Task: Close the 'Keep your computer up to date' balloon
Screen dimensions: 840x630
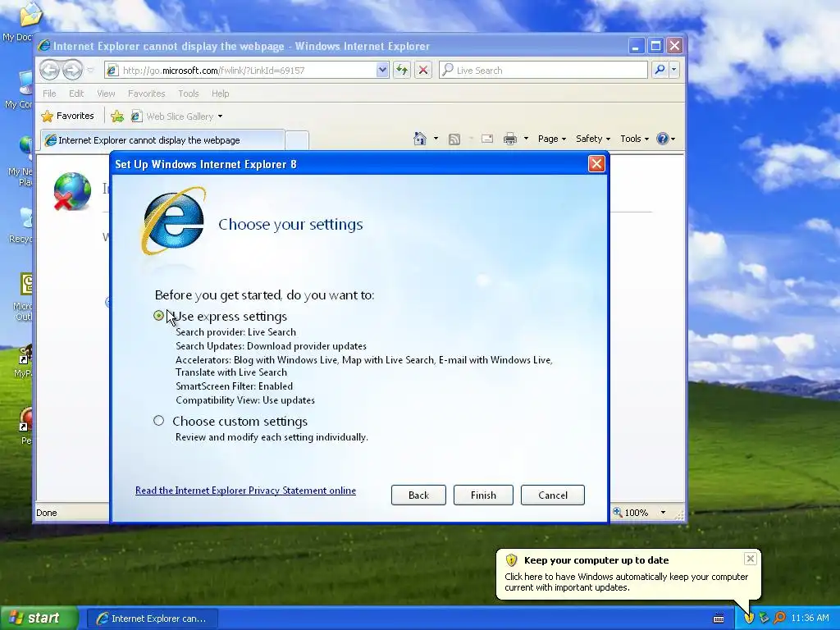Action: (750, 559)
